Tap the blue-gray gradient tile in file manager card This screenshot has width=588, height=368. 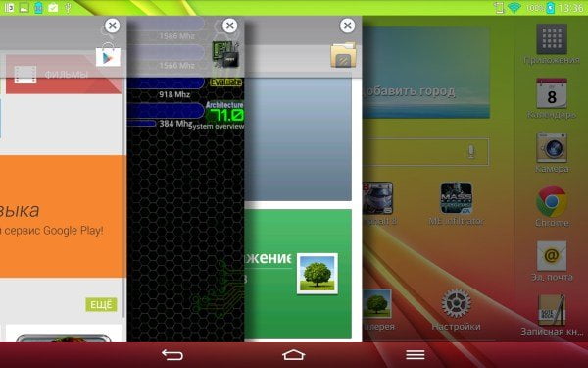coord(298,139)
